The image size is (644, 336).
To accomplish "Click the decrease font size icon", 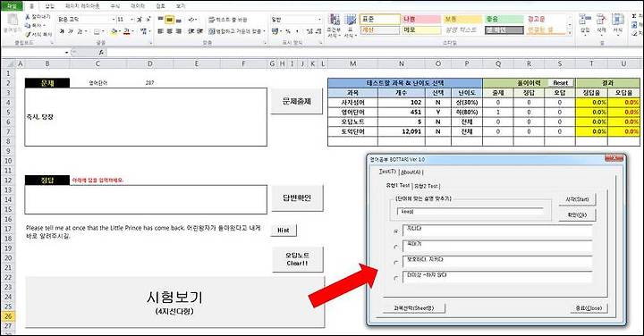I will (148, 20).
